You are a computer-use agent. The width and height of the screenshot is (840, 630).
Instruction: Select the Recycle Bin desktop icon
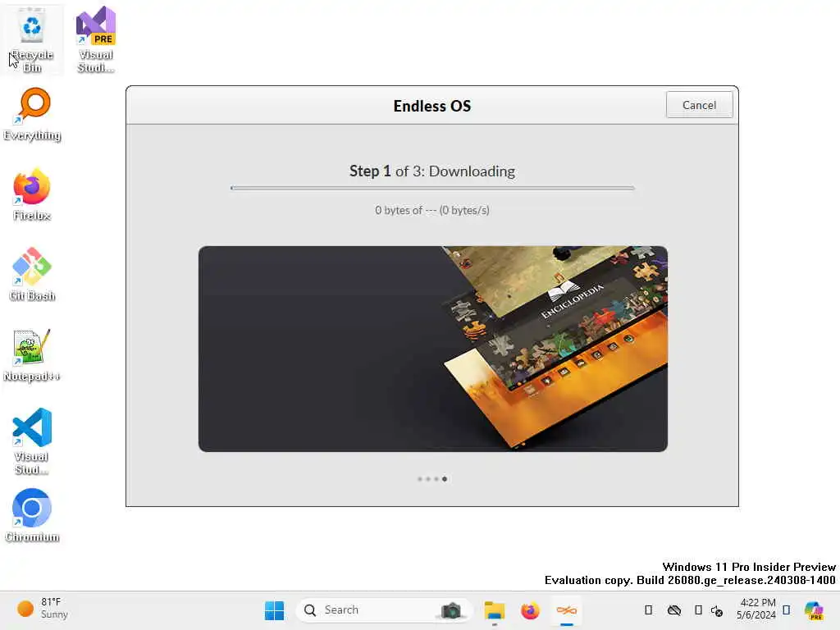tap(32, 42)
